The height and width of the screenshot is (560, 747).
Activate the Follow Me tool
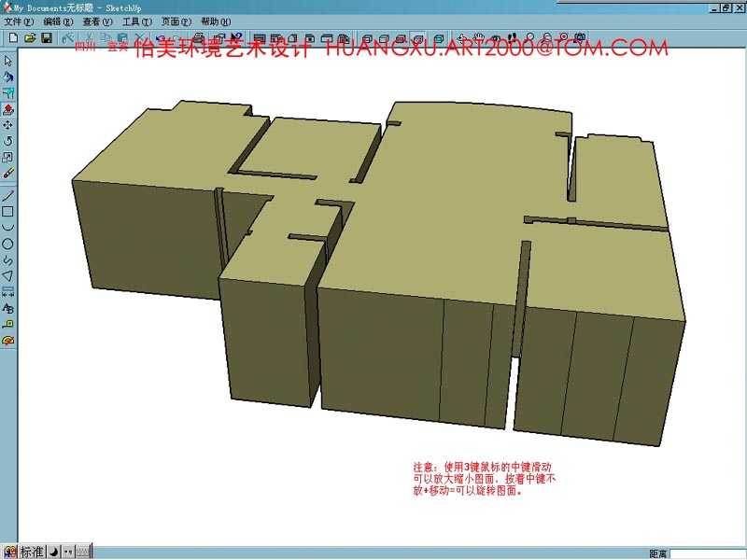coord(8,92)
